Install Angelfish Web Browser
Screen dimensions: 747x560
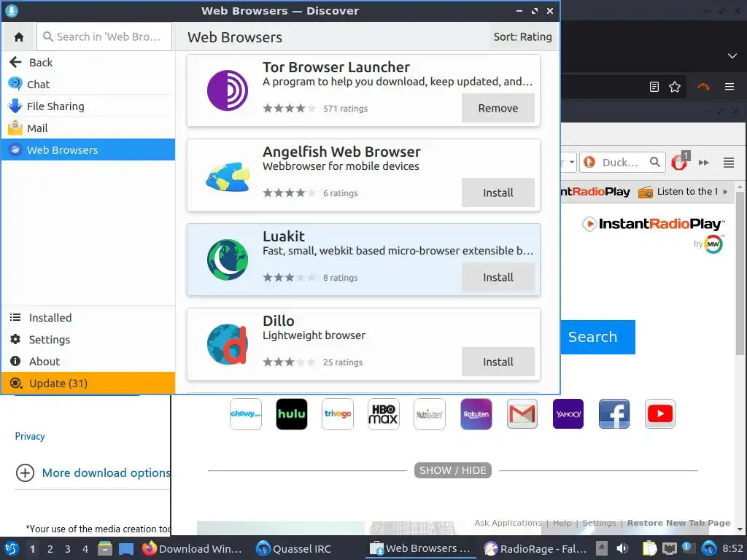(498, 192)
